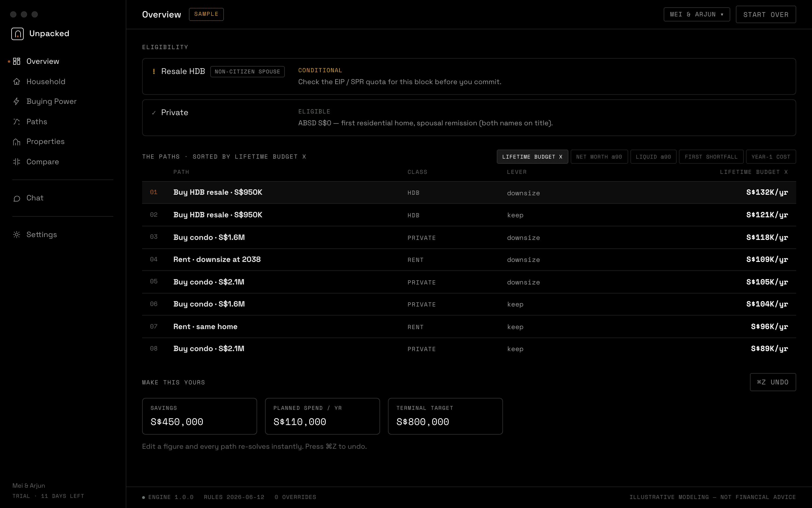Click the S$132K/yr budget value

click(x=767, y=192)
